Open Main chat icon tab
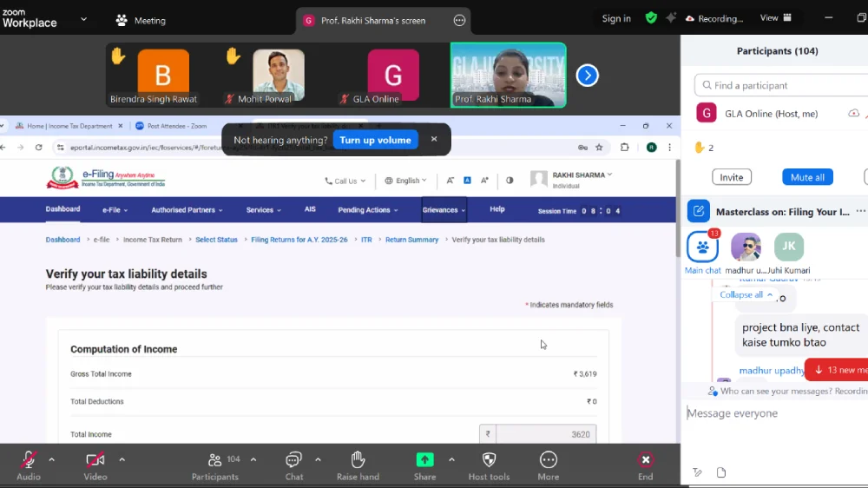The height and width of the screenshot is (488, 868). point(702,247)
